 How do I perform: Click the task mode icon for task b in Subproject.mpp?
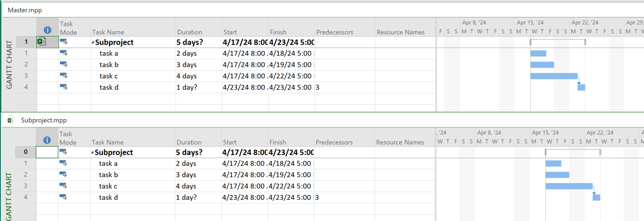[x=64, y=175]
